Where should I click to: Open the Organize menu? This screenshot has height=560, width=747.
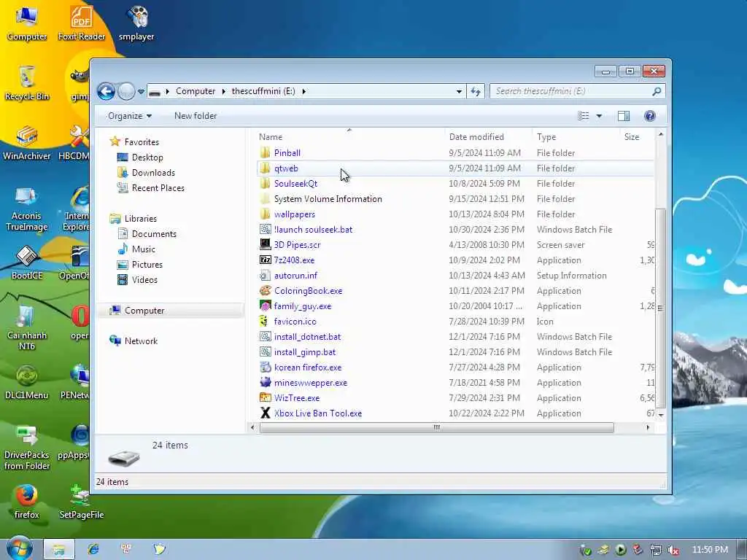pyautogui.click(x=130, y=116)
